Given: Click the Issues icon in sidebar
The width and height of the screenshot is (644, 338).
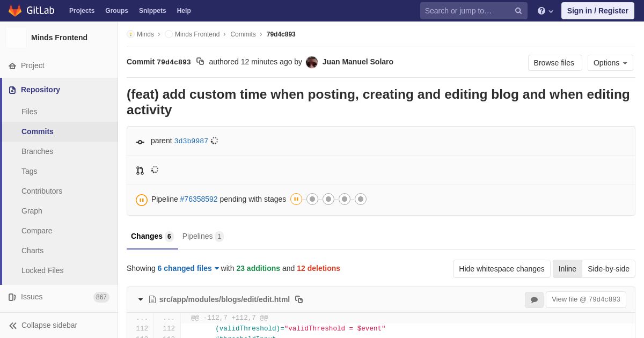Looking at the screenshot, I should pyautogui.click(x=12, y=297).
